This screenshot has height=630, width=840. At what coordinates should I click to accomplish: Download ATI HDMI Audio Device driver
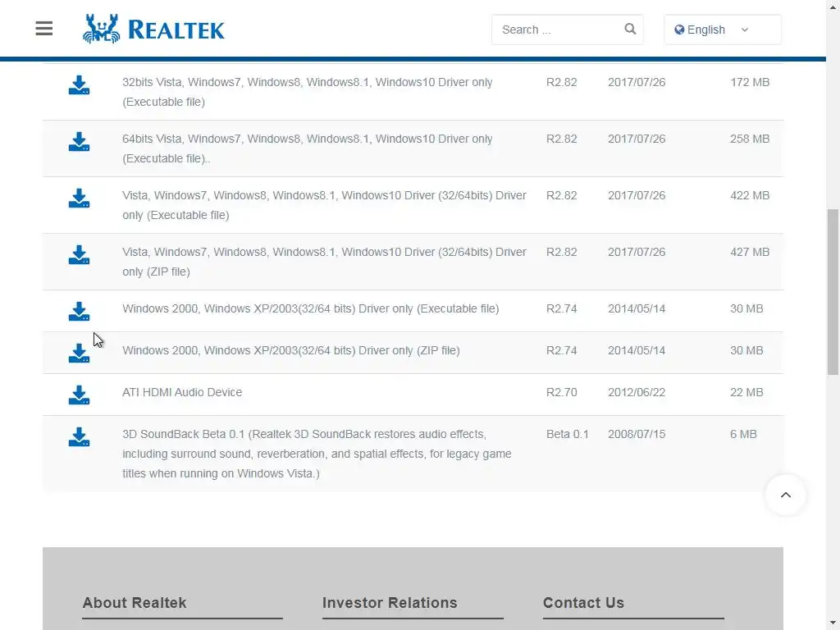tap(79, 395)
